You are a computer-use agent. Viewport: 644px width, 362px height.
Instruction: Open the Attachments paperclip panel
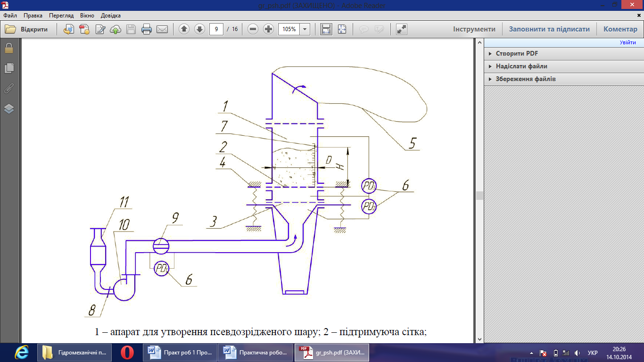point(9,88)
